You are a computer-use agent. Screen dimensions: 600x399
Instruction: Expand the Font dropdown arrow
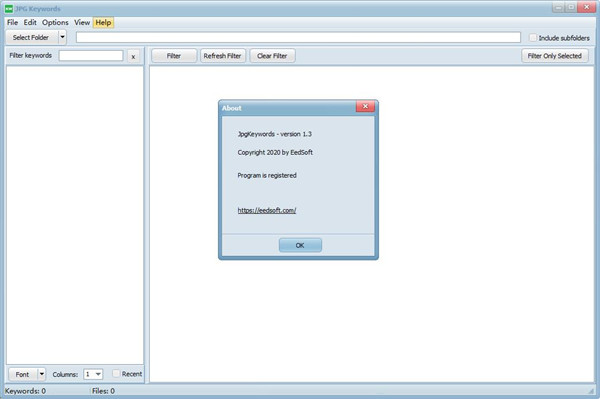pos(42,374)
